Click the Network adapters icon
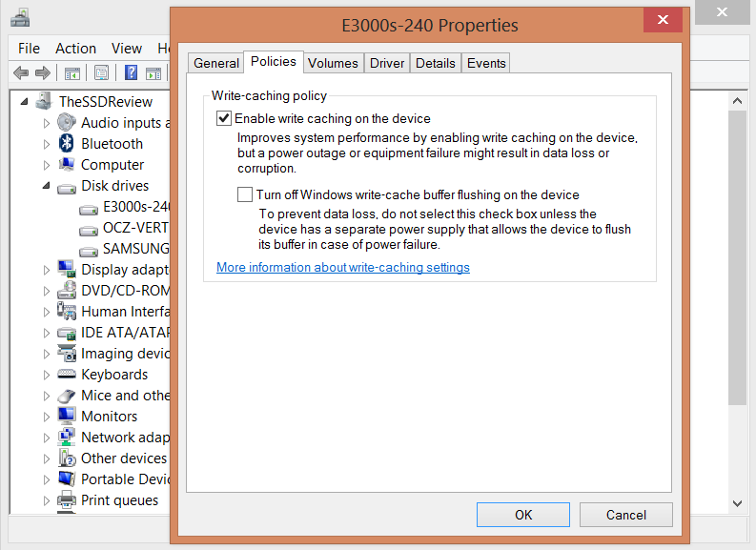The image size is (756, 550). [67, 437]
